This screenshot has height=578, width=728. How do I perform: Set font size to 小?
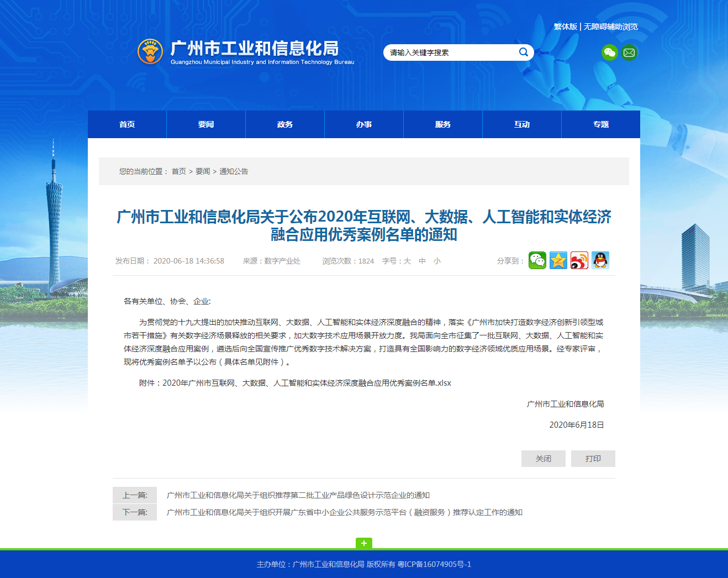(437, 261)
